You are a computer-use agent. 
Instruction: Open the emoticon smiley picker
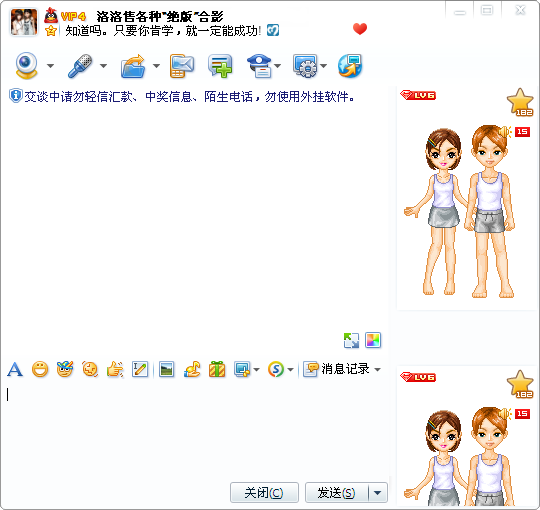click(x=40, y=370)
